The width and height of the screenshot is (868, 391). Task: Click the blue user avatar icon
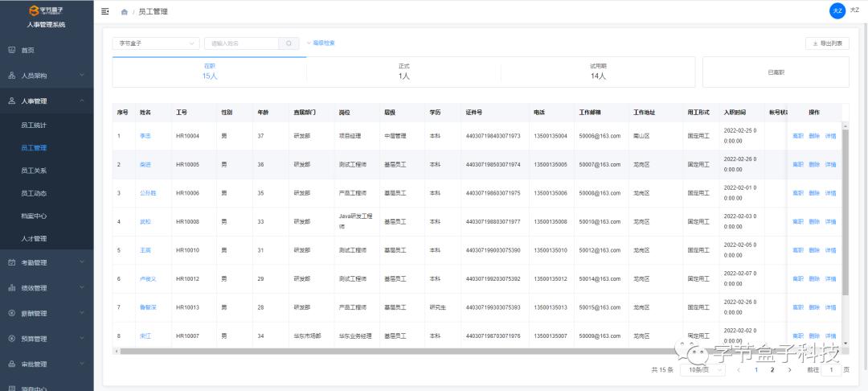click(x=837, y=10)
